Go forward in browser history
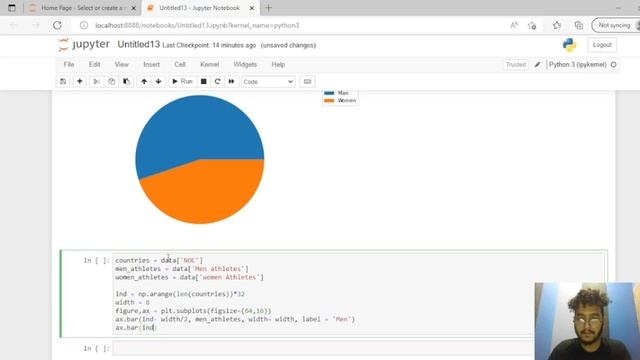Image resolution: width=640 pixels, height=360 pixels. pyautogui.click(x=36, y=25)
